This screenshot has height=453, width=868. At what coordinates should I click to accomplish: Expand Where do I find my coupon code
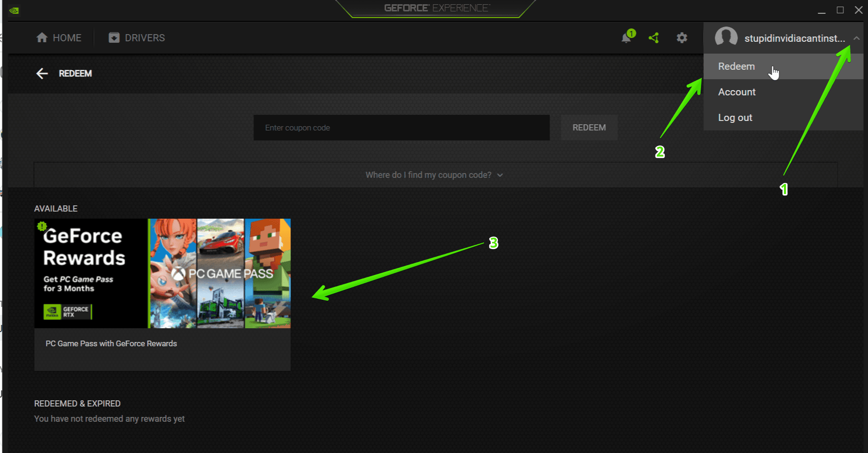click(x=434, y=175)
